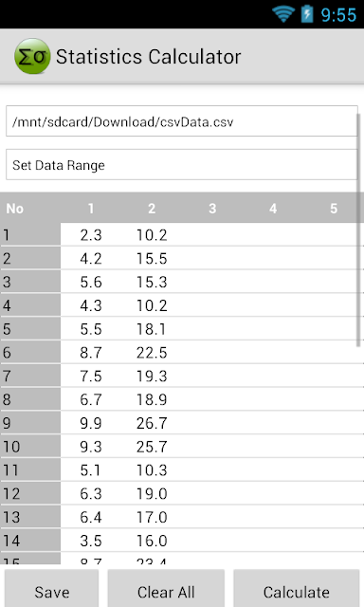The image size is (364, 607).
Task: Click the Clear All button
Action: pyautogui.click(x=166, y=588)
